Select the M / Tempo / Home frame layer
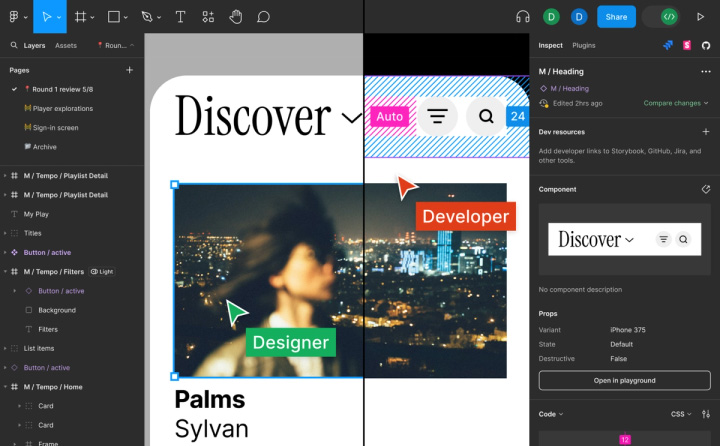This screenshot has height=446, width=720. click(53, 387)
